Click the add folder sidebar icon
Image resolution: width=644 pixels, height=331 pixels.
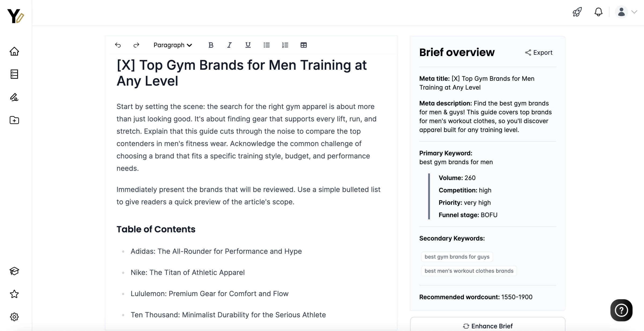pos(14,120)
